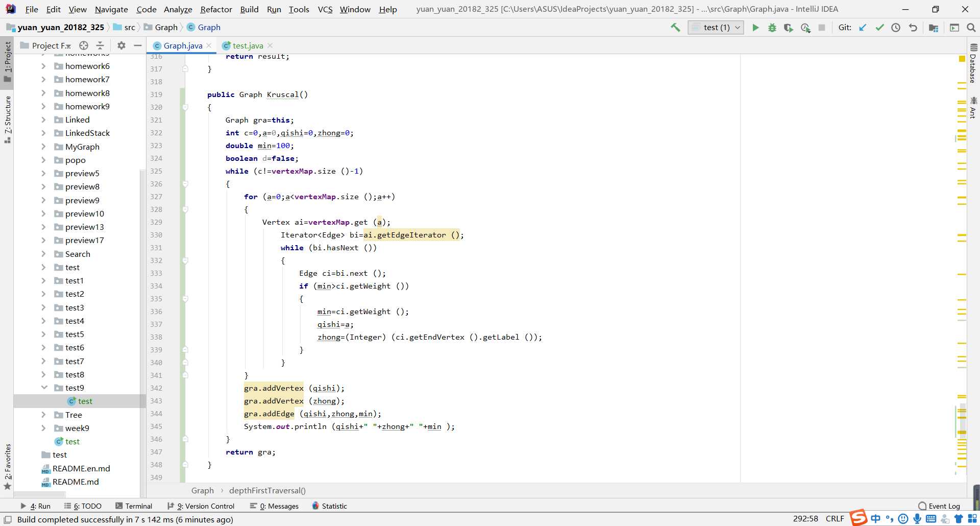Collapse all in Project panel
The image size is (980, 526).
pyautogui.click(x=100, y=45)
